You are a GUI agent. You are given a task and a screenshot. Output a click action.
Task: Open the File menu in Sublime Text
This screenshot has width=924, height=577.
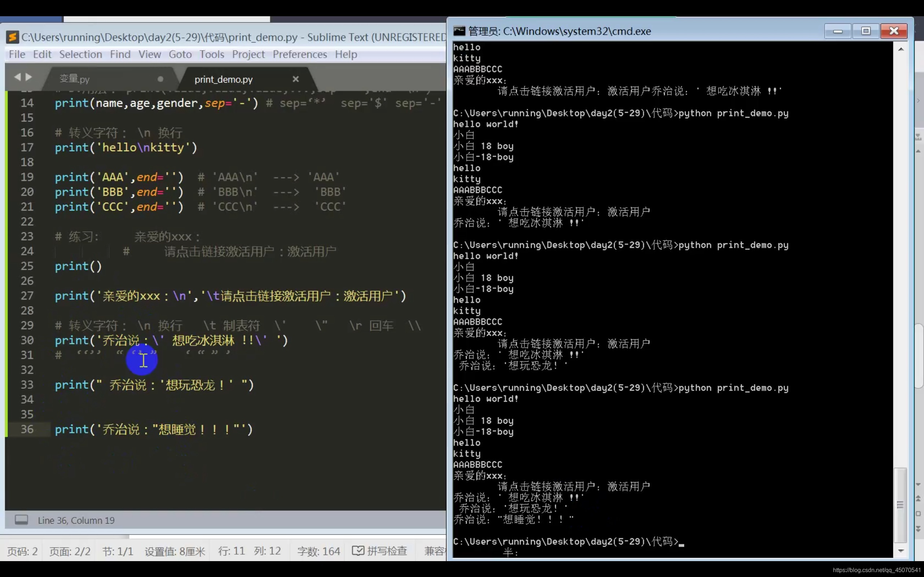pos(17,54)
